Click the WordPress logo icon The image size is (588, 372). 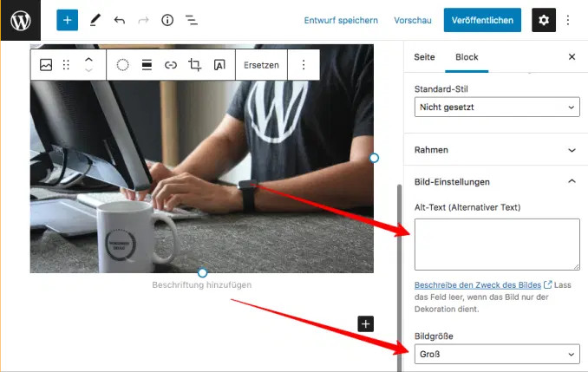(x=20, y=20)
